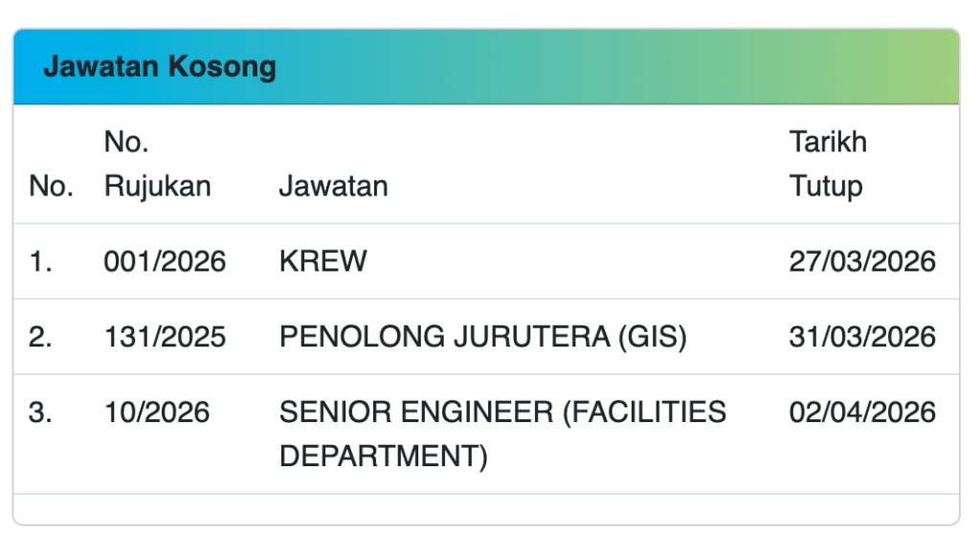Click the Jawatan Kosong panel title
Viewport: 980px width, 537px height.
click(160, 67)
